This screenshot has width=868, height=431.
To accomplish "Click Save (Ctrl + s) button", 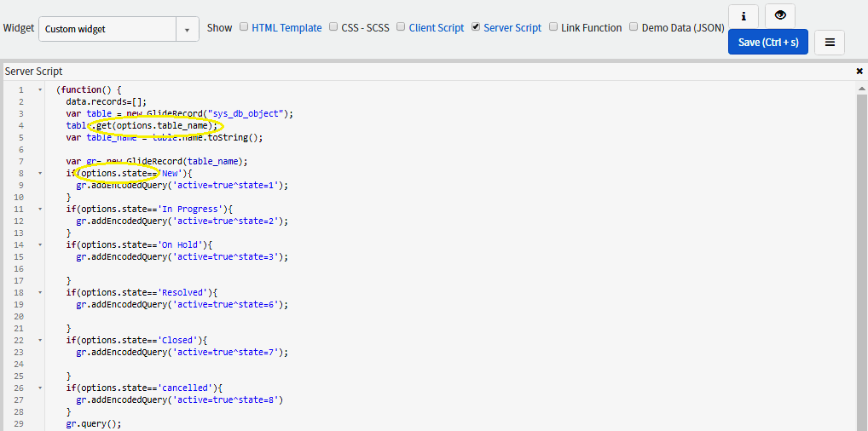I will coord(767,42).
